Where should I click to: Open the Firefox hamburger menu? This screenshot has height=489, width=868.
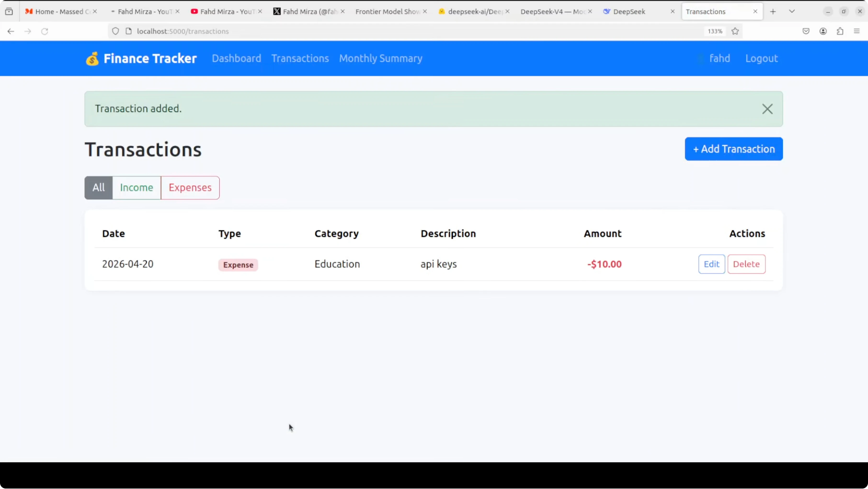pyautogui.click(x=857, y=31)
